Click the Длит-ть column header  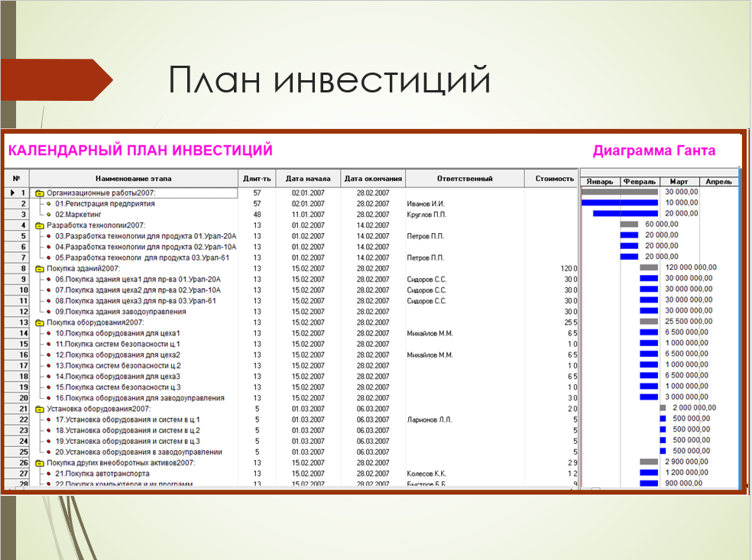pos(257,178)
